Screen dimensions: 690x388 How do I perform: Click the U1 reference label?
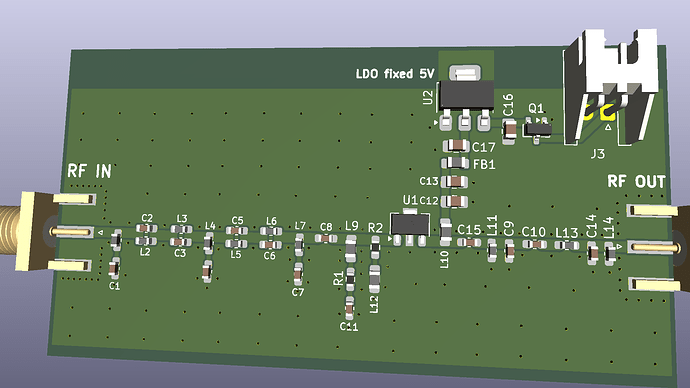[410, 200]
